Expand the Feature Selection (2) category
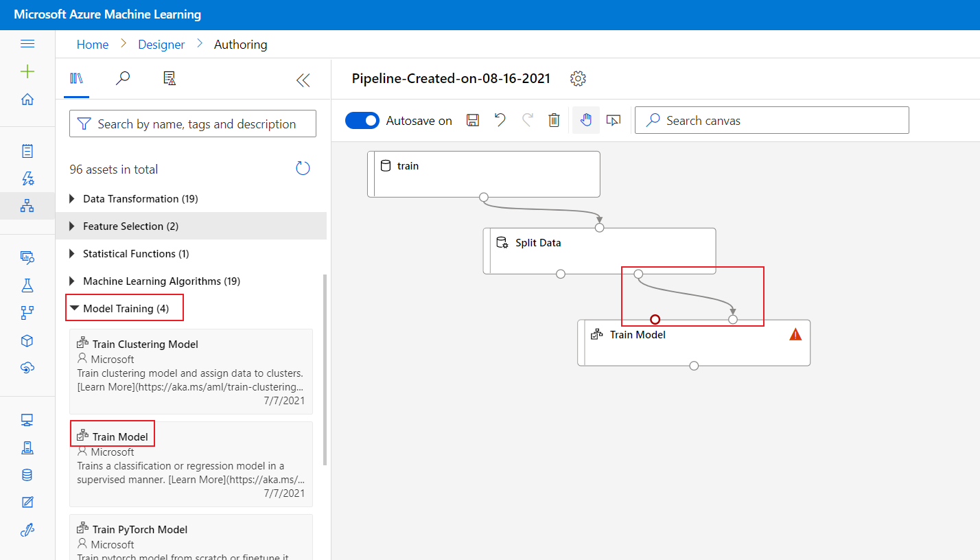 [x=191, y=226]
